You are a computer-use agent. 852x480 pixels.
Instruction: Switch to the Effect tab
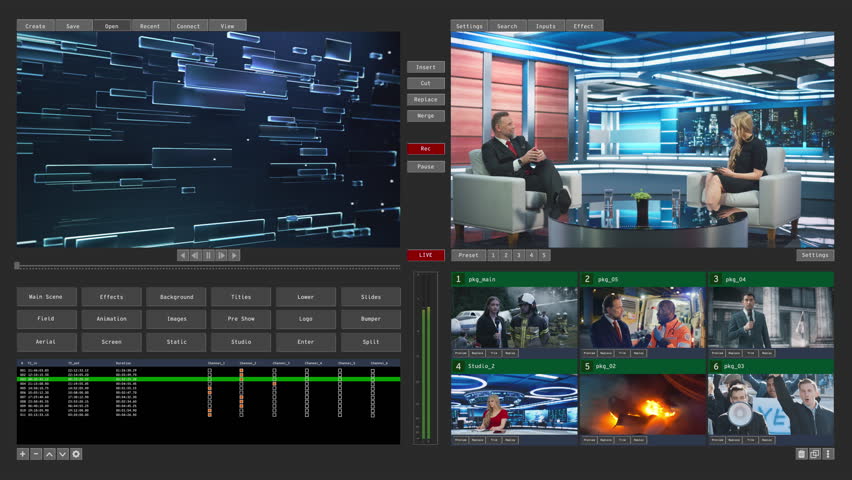point(584,26)
